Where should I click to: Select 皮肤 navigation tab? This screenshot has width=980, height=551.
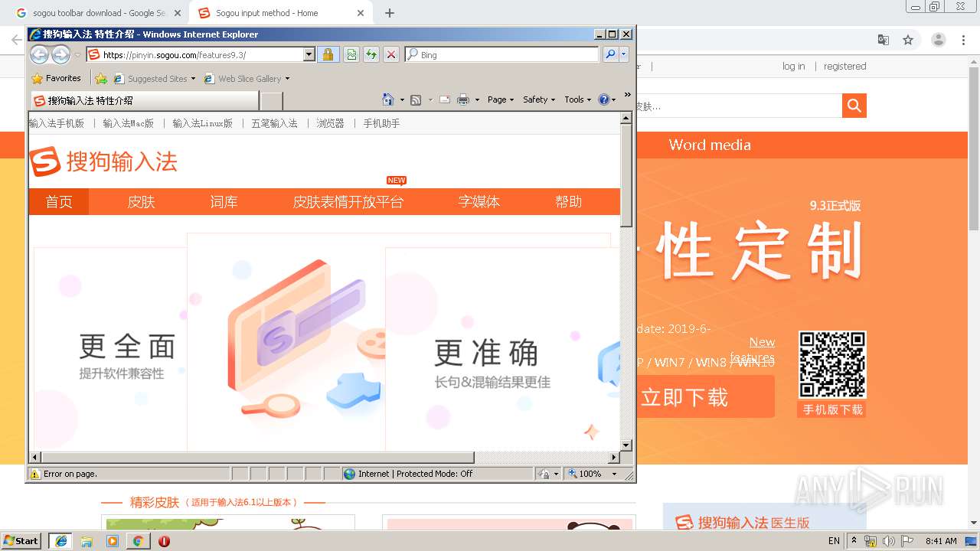coord(141,201)
